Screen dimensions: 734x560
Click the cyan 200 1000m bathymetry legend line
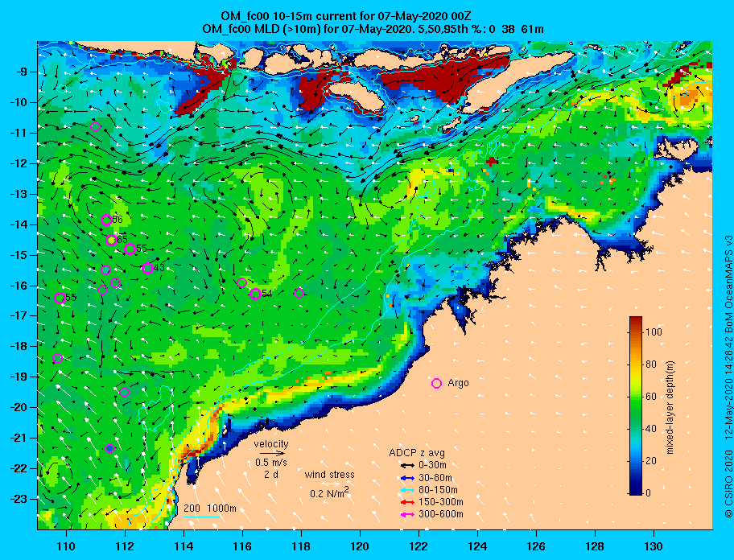202,517
